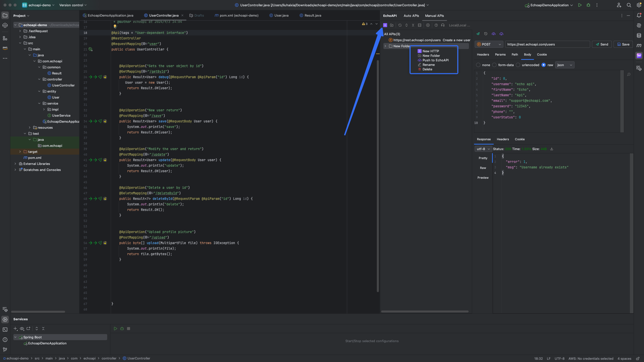The image size is (644, 362).
Task: Select Preview response view
Action: coord(483,177)
